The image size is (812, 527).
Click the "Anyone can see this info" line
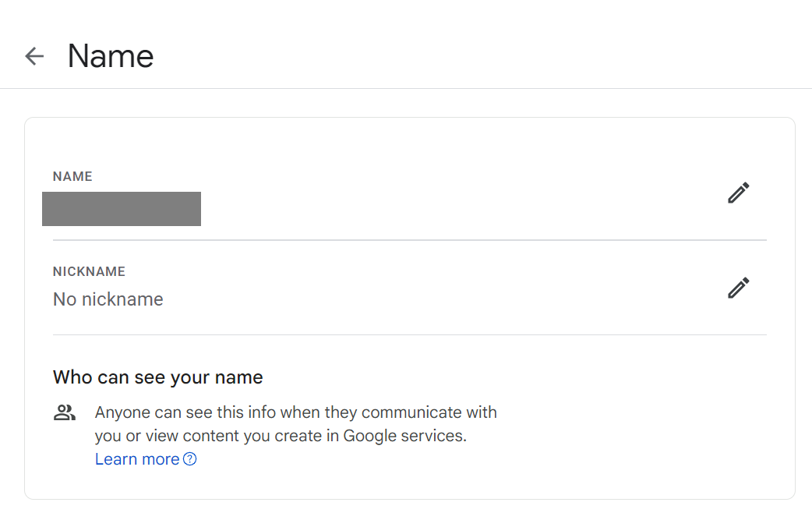click(x=296, y=412)
